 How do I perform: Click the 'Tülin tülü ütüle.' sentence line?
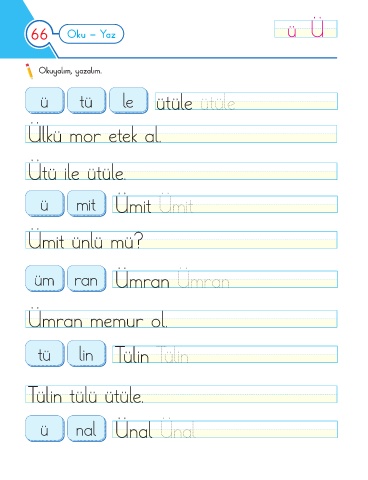tap(181, 394)
